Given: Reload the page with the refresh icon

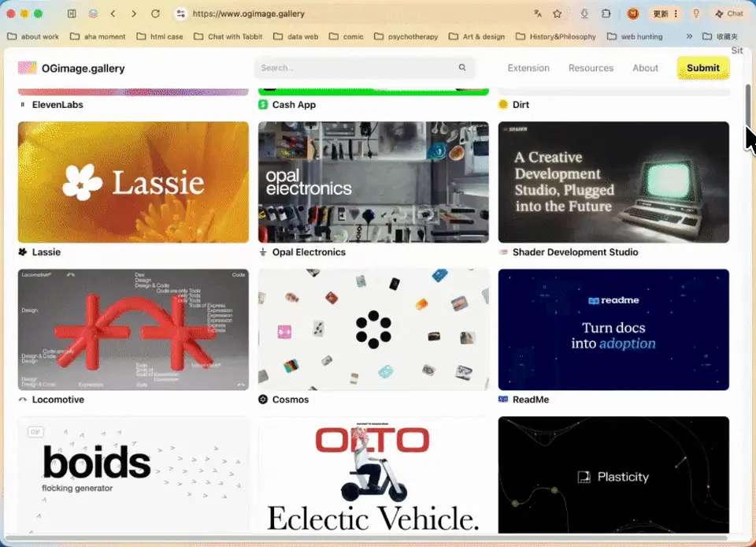Looking at the screenshot, I should [x=155, y=13].
